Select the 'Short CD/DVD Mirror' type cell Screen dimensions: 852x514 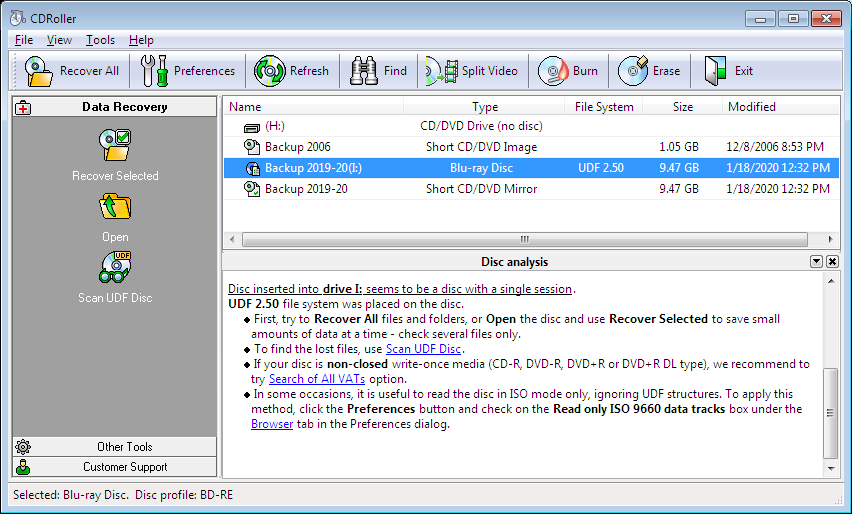click(481, 189)
